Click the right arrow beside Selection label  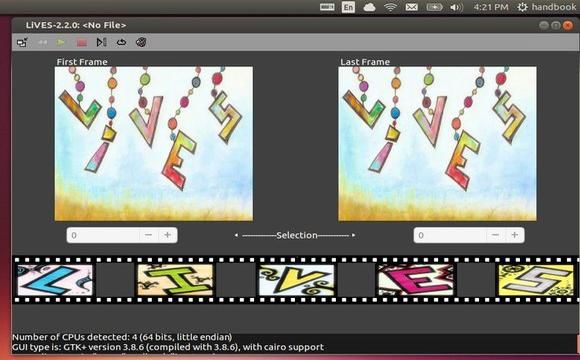(x=354, y=235)
